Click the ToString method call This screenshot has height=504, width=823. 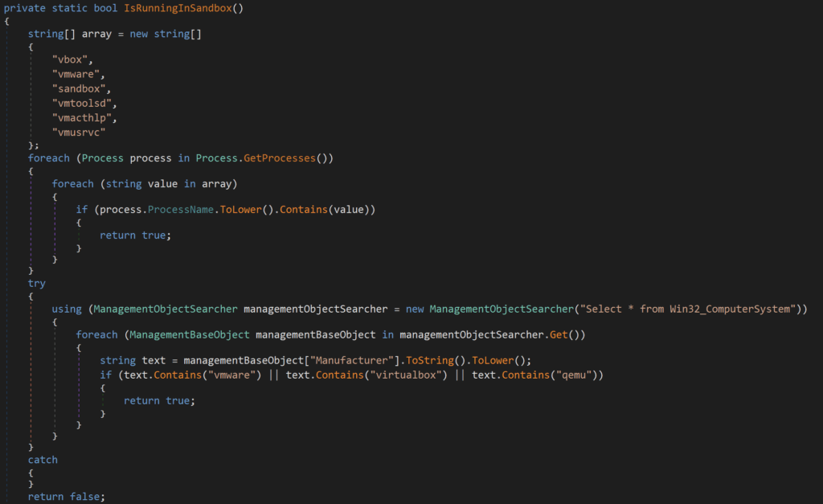(x=435, y=359)
